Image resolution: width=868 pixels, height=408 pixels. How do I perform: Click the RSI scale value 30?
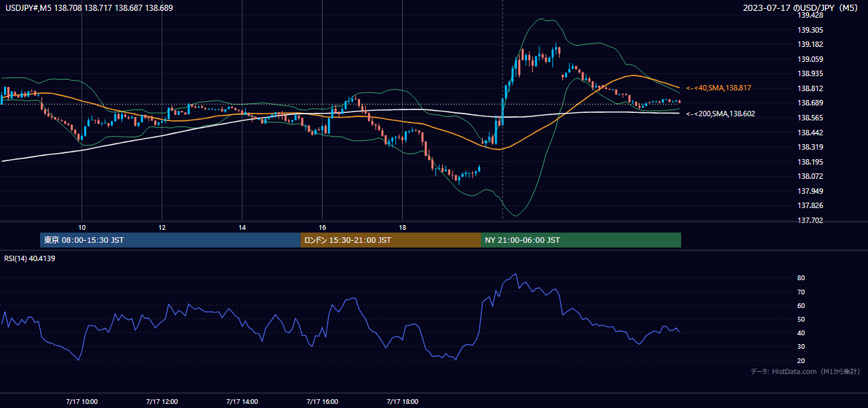801,347
